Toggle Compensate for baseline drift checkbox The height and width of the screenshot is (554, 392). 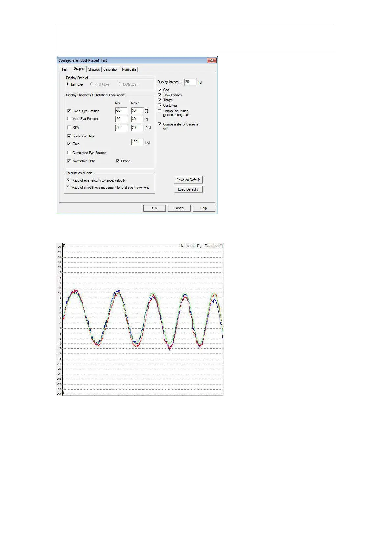pos(160,124)
